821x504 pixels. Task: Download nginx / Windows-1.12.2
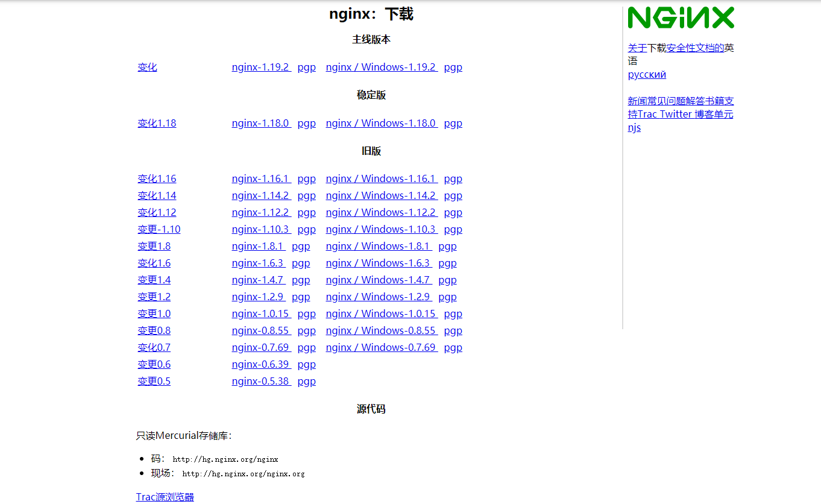[382, 212]
